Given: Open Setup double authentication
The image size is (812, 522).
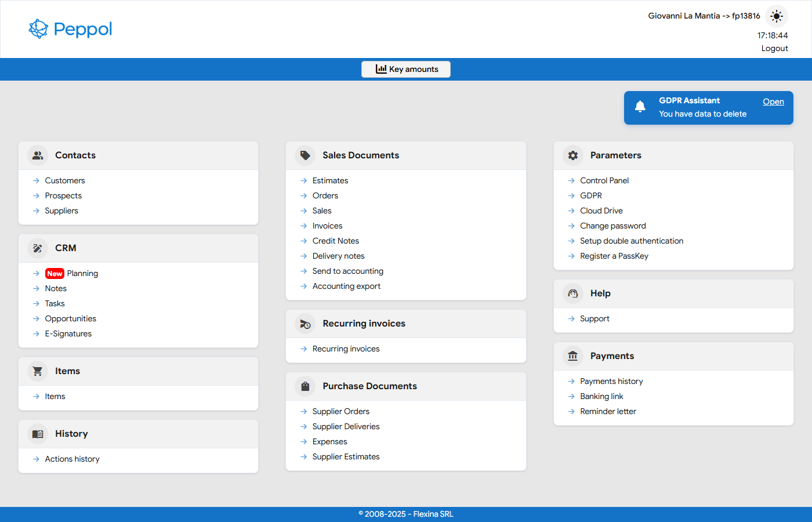Looking at the screenshot, I should pos(632,241).
